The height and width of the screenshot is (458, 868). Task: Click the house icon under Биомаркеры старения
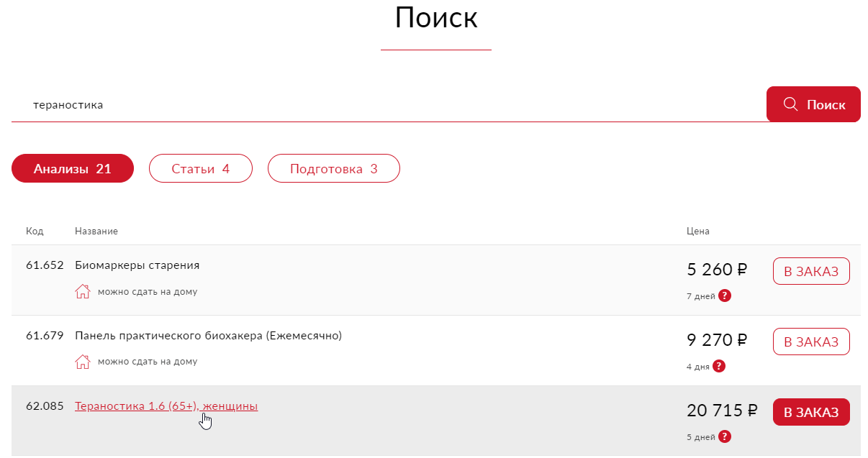(83, 291)
